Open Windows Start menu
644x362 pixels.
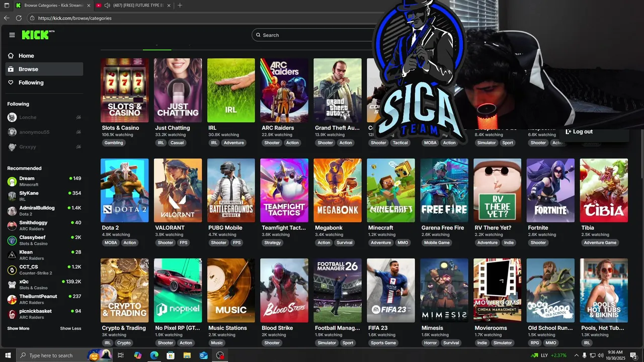pos(7,355)
